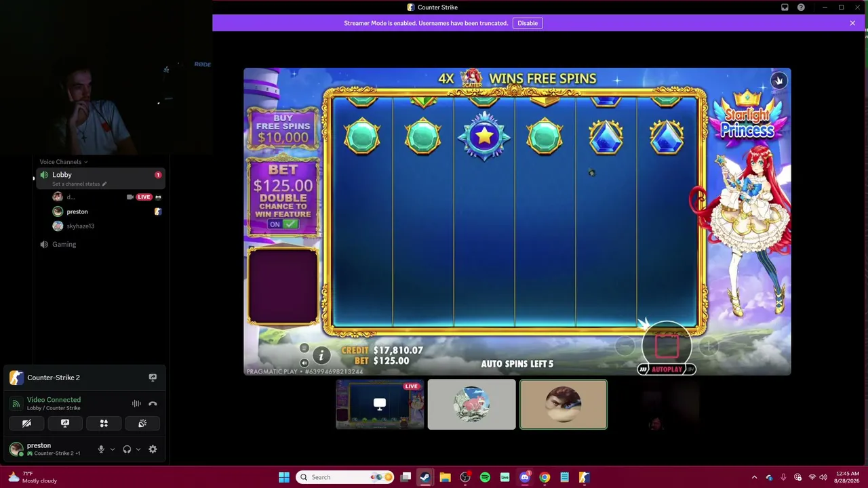Click the screen share button in voice panel

pos(65,424)
